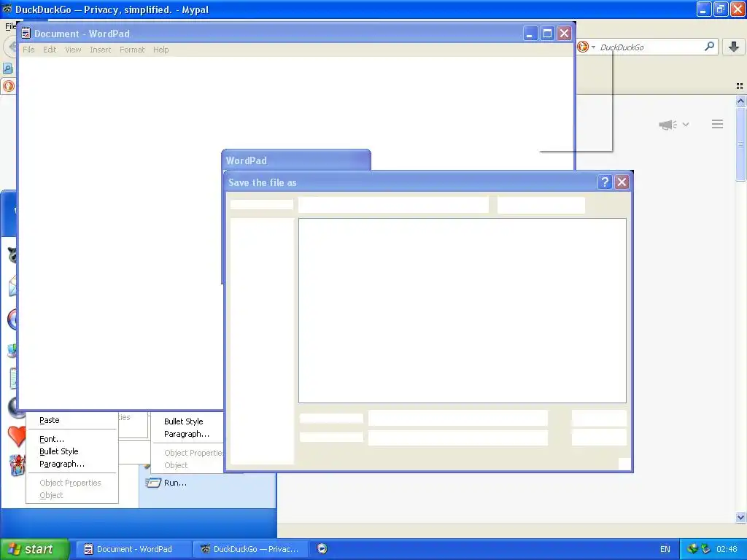Screen dimensions: 747x560
Task: Open the Edit menu in WordPad
Action: click(50, 50)
